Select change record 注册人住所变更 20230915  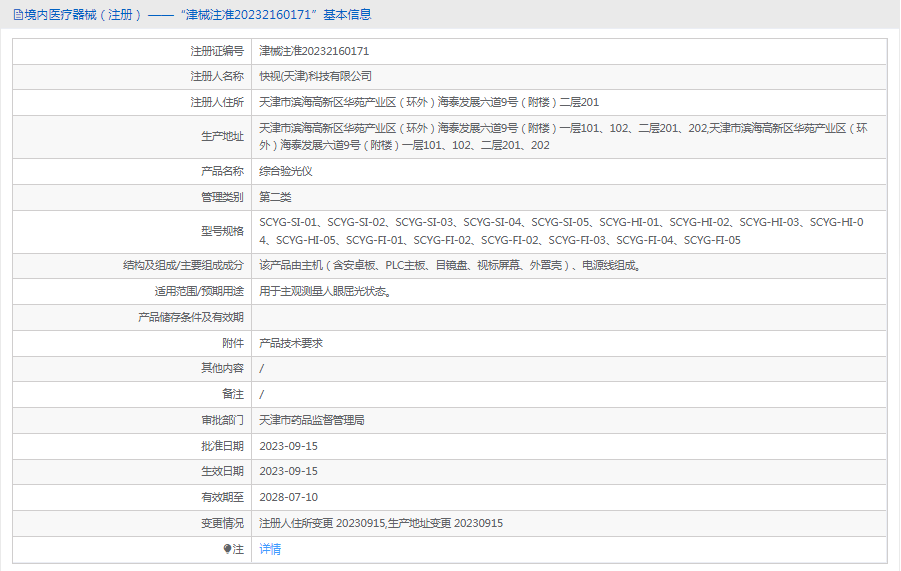(x=322, y=523)
